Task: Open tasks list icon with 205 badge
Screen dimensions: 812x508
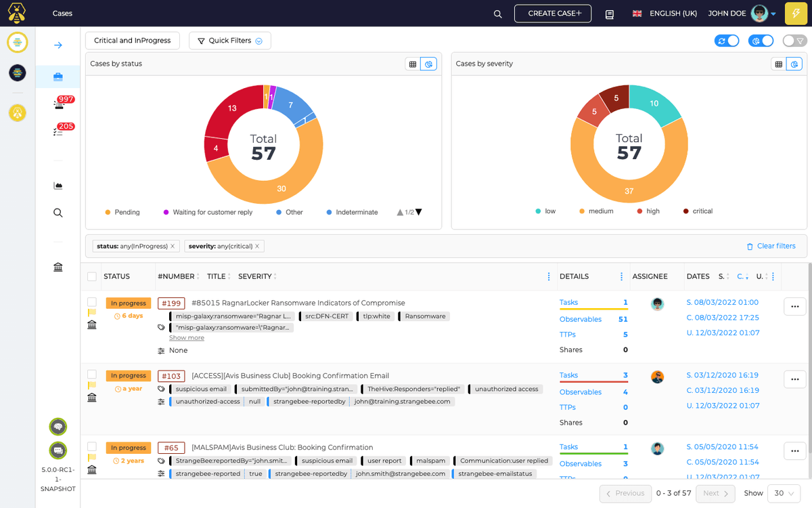Action: click(58, 131)
